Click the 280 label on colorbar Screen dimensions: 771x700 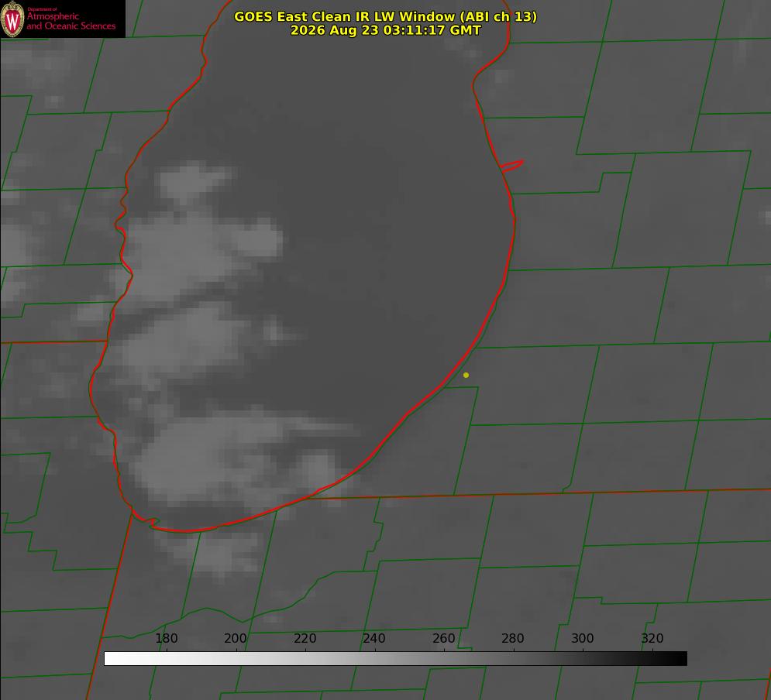(x=513, y=638)
